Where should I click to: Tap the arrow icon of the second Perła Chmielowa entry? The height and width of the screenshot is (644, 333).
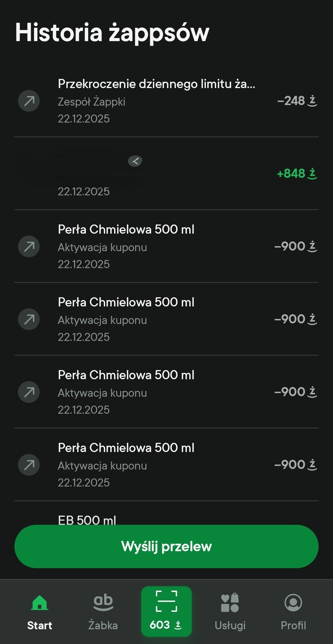[29, 319]
